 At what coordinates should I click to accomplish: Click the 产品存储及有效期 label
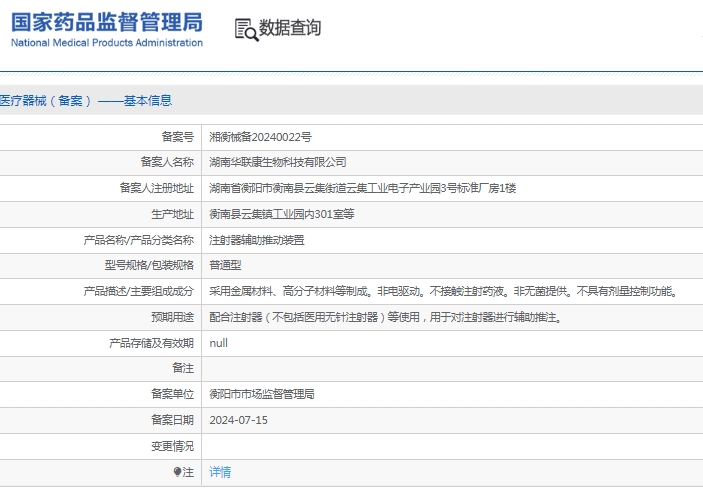pyautogui.click(x=152, y=344)
